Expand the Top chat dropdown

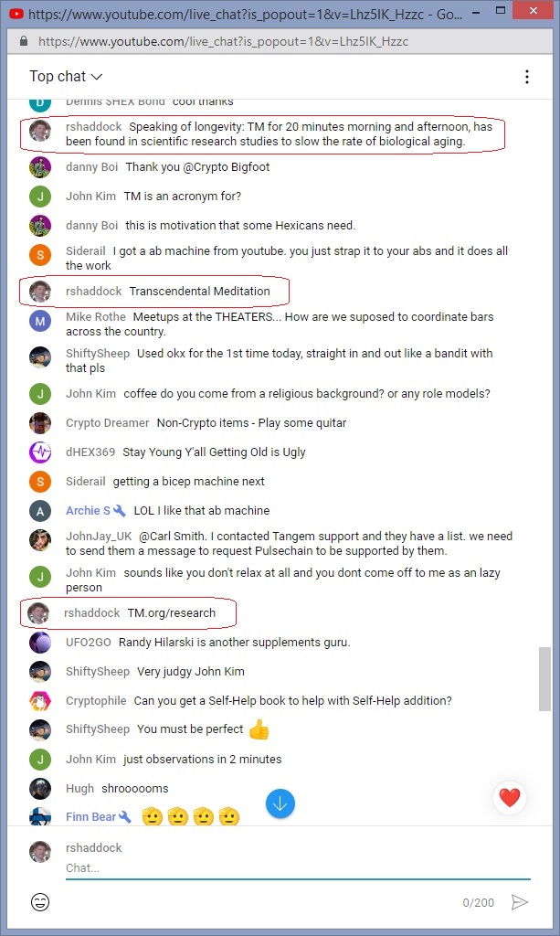click(66, 77)
